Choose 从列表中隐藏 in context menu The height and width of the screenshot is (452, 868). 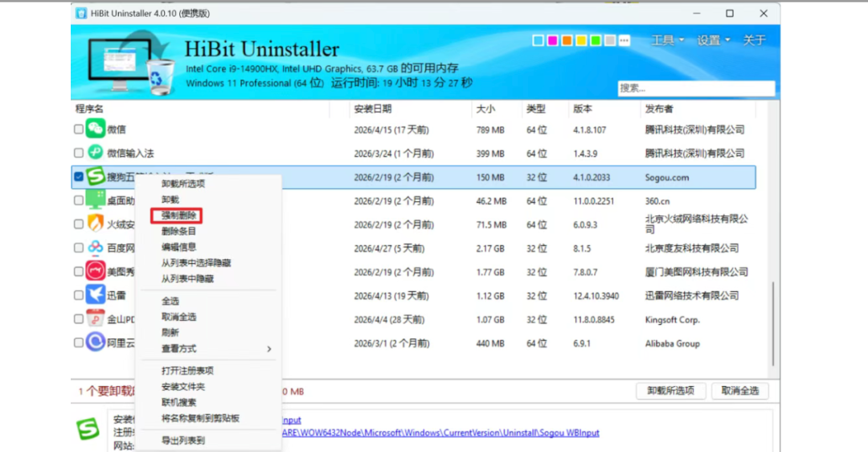[187, 278]
